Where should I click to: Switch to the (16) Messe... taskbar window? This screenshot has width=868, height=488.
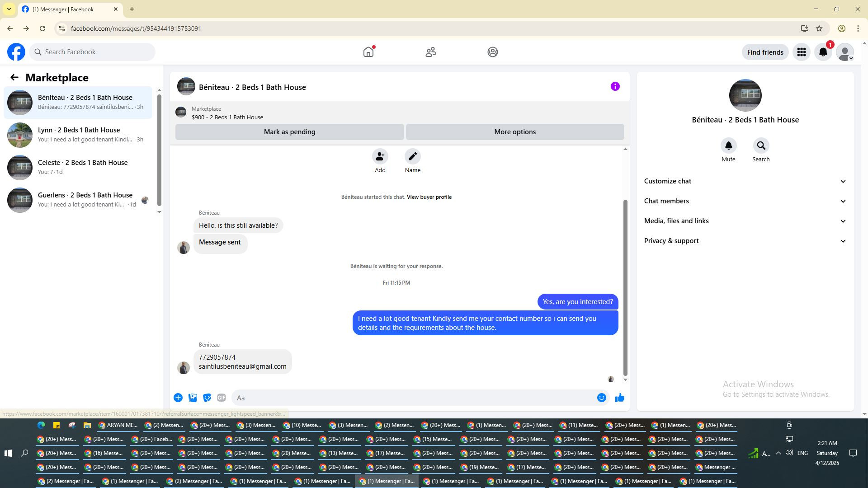104,453
